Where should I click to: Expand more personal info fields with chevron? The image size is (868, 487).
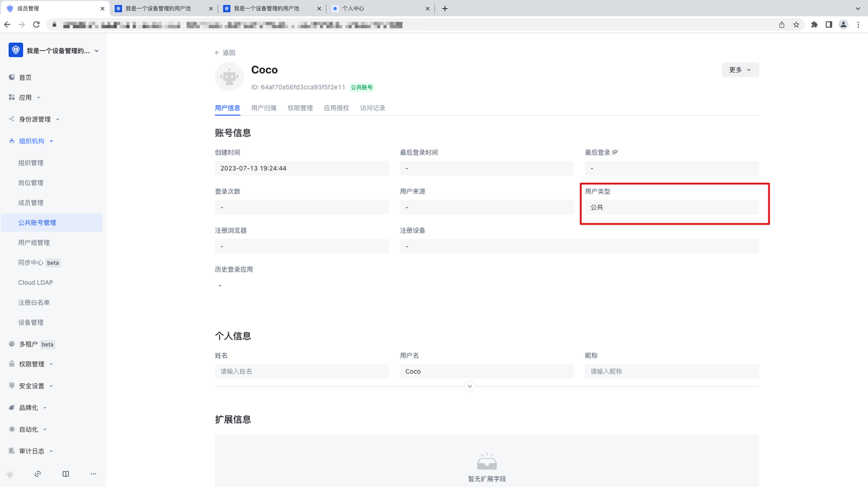coord(469,387)
